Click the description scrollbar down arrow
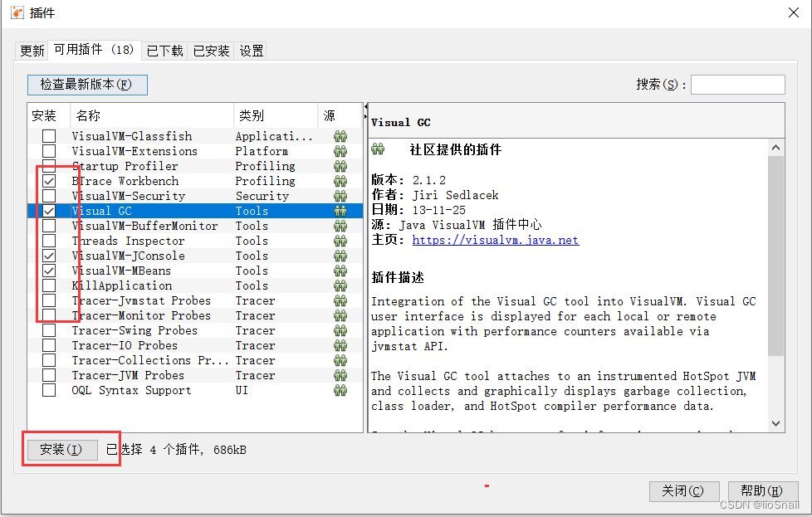 pos(775,423)
